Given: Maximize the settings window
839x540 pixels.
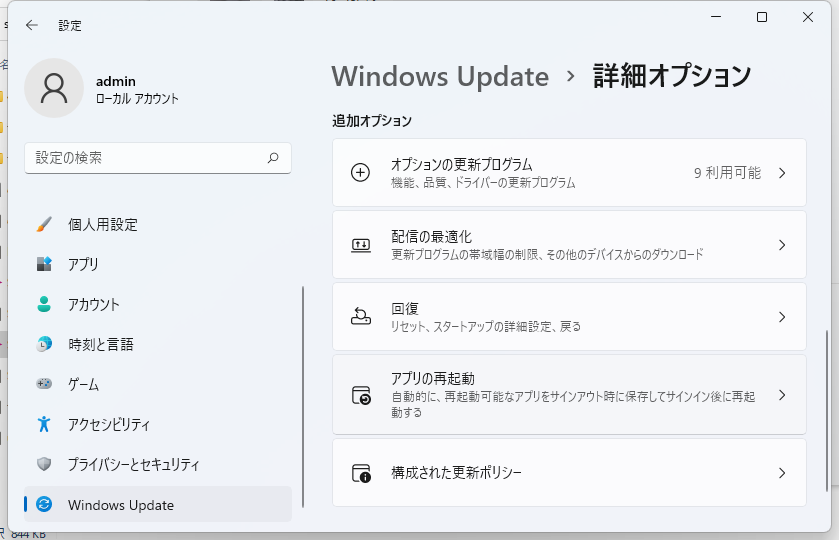Looking at the screenshot, I should [762, 17].
